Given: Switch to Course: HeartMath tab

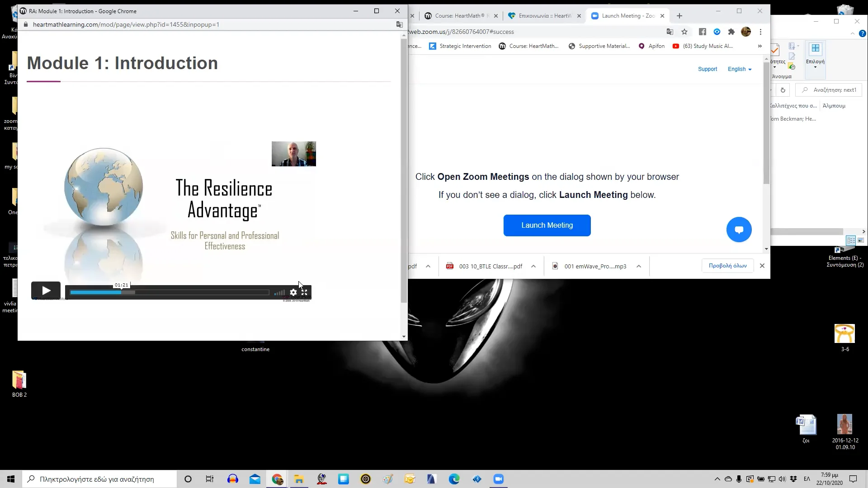Looking at the screenshot, I should [x=459, y=16].
